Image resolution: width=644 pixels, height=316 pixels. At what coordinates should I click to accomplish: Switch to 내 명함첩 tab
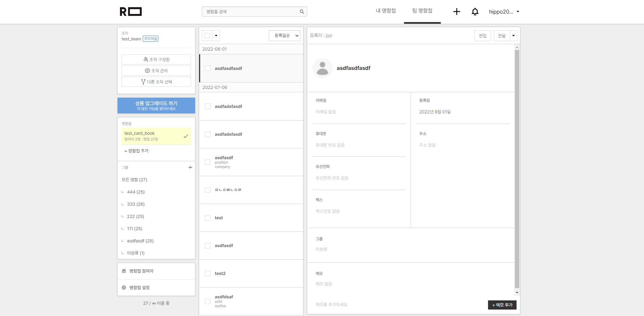tap(386, 11)
